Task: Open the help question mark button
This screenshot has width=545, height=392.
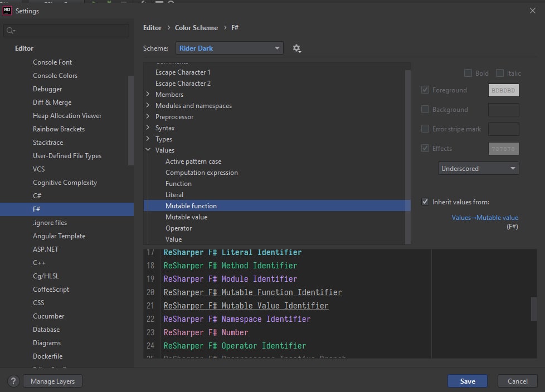Action: (x=13, y=381)
